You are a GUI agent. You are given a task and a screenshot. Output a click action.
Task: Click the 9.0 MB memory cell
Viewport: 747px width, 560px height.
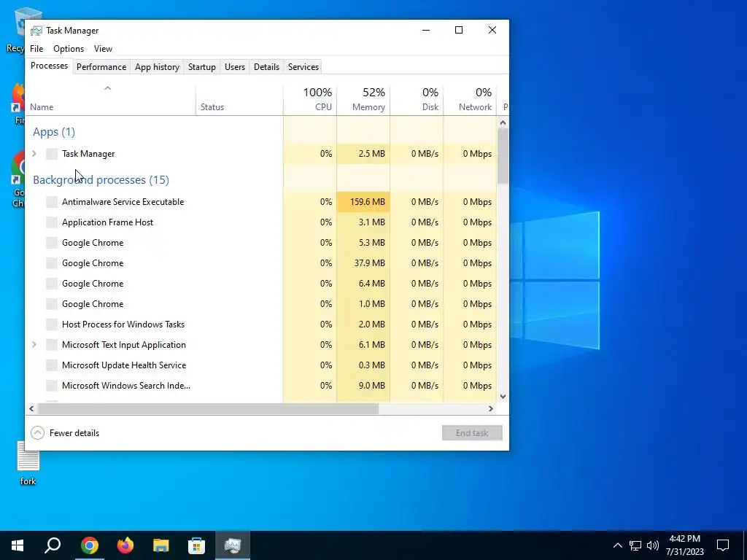point(363,386)
